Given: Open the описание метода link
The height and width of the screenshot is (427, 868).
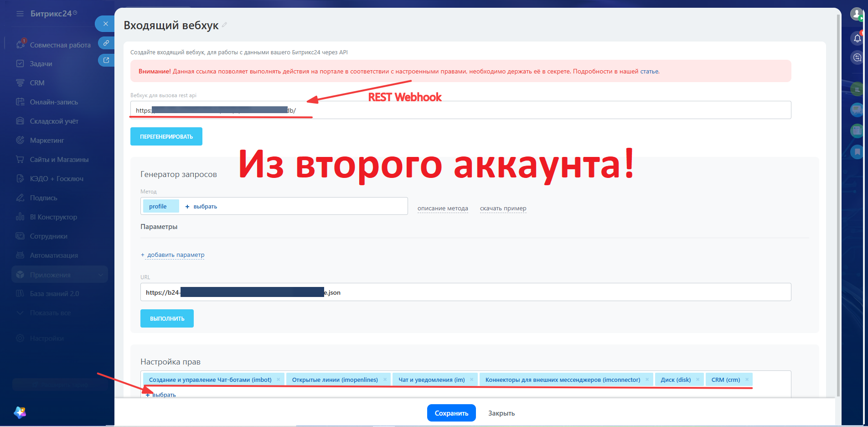Looking at the screenshot, I should pyautogui.click(x=443, y=208).
